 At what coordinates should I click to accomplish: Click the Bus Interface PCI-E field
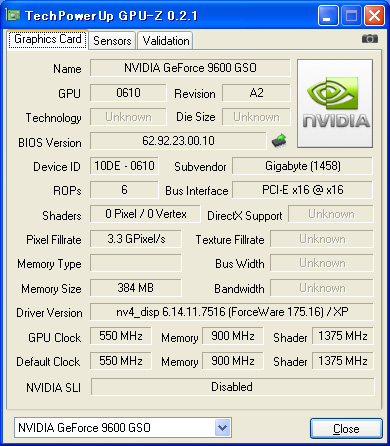coord(302,190)
